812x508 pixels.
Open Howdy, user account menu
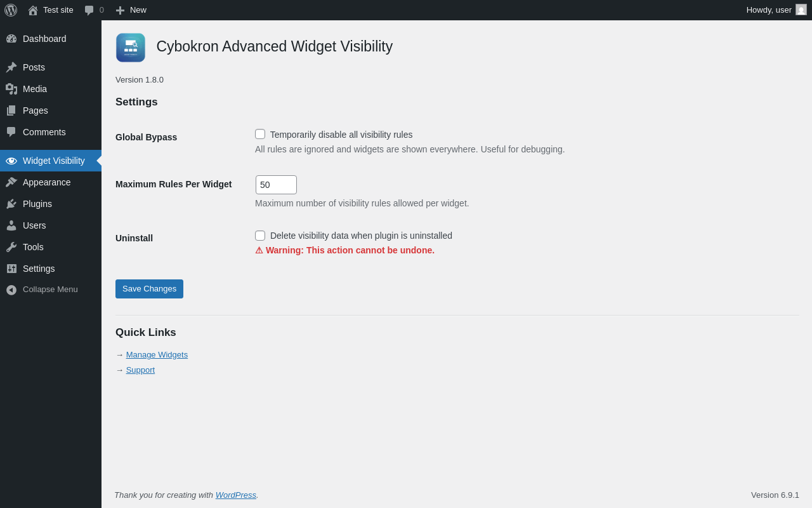[768, 10]
